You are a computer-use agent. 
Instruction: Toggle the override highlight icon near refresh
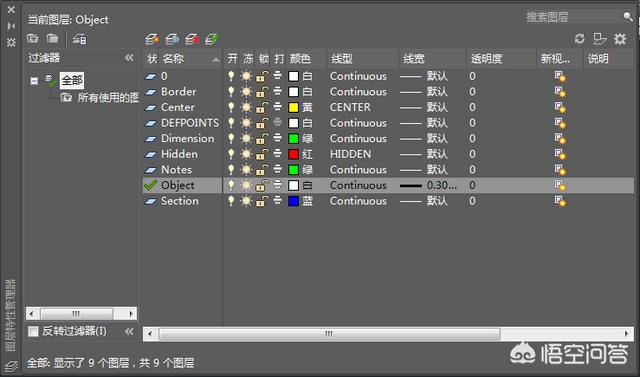point(599,39)
